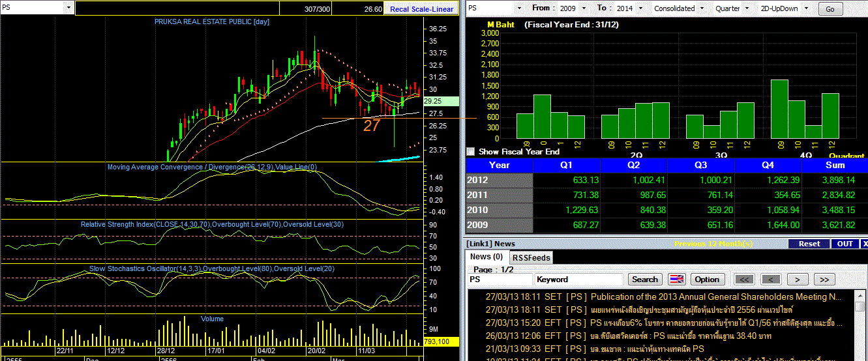
Task: Go to previous news page (<)
Action: [x=771, y=280]
